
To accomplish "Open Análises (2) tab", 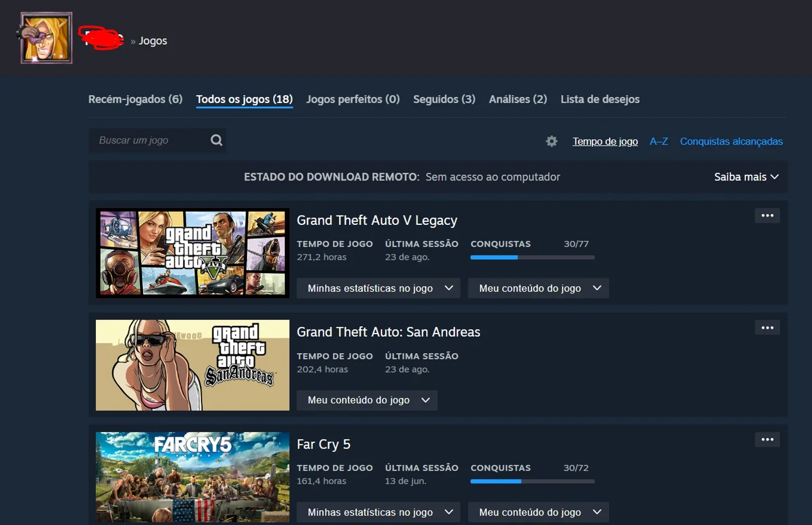I will (x=518, y=99).
